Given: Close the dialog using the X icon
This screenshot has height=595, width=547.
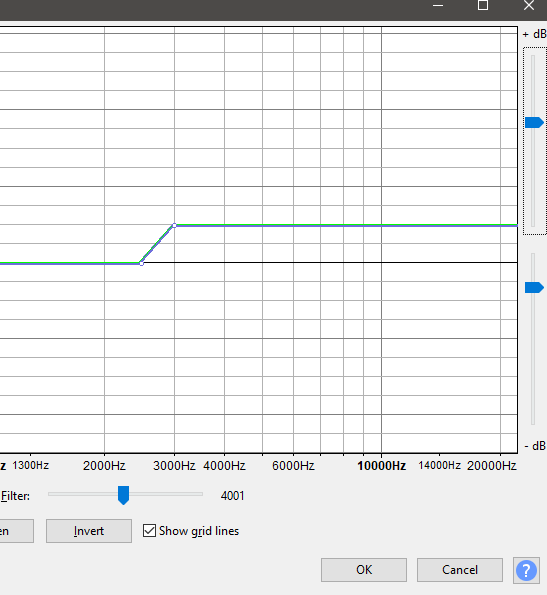Looking at the screenshot, I should 529,5.
